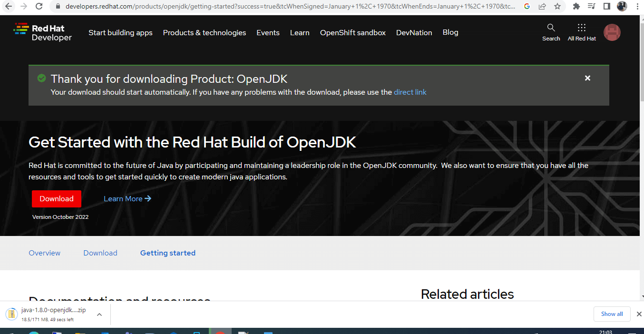Toggle Chrome side panel icon
The width and height of the screenshot is (644, 334).
click(607, 7)
